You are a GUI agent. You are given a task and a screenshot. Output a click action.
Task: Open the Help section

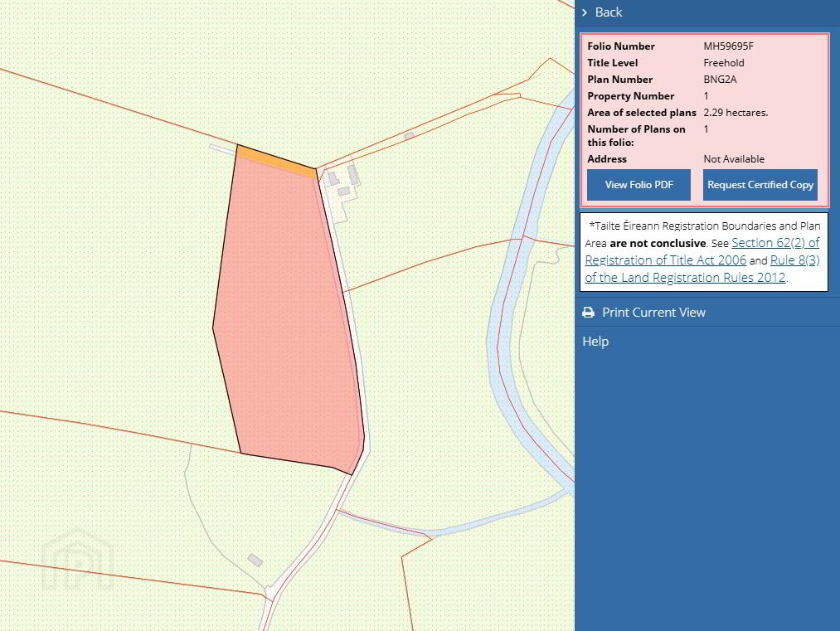coord(595,342)
